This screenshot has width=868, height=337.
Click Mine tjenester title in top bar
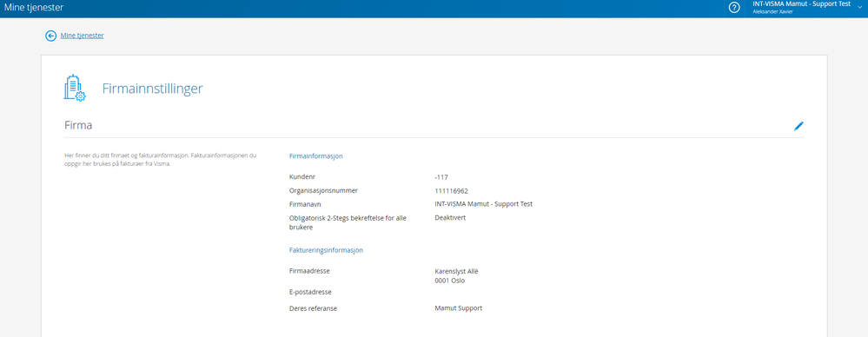[x=34, y=8]
